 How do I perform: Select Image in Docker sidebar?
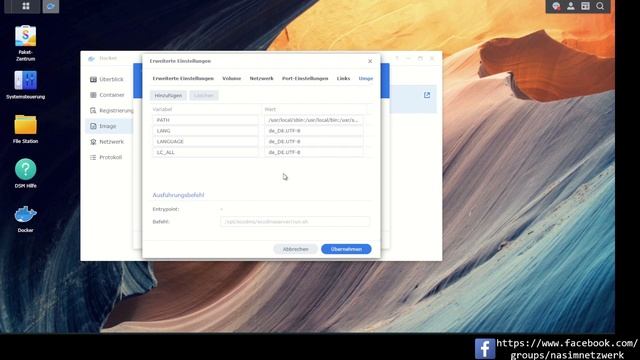pyautogui.click(x=109, y=126)
